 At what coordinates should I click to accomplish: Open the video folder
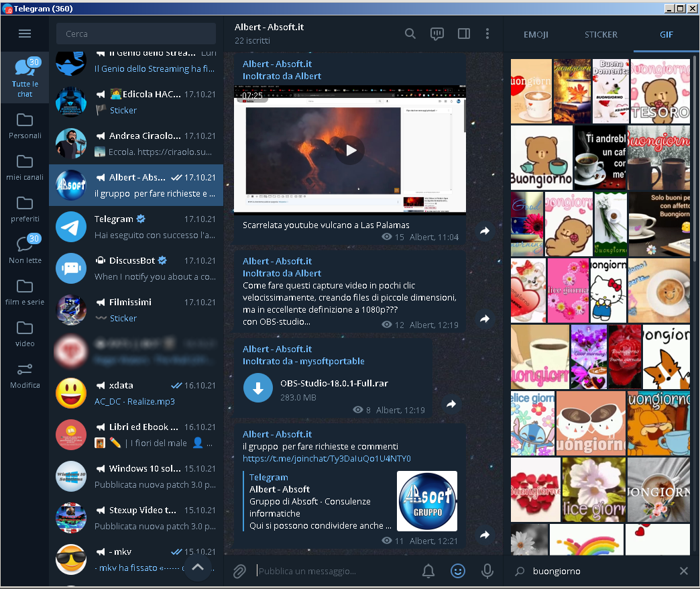(25, 334)
